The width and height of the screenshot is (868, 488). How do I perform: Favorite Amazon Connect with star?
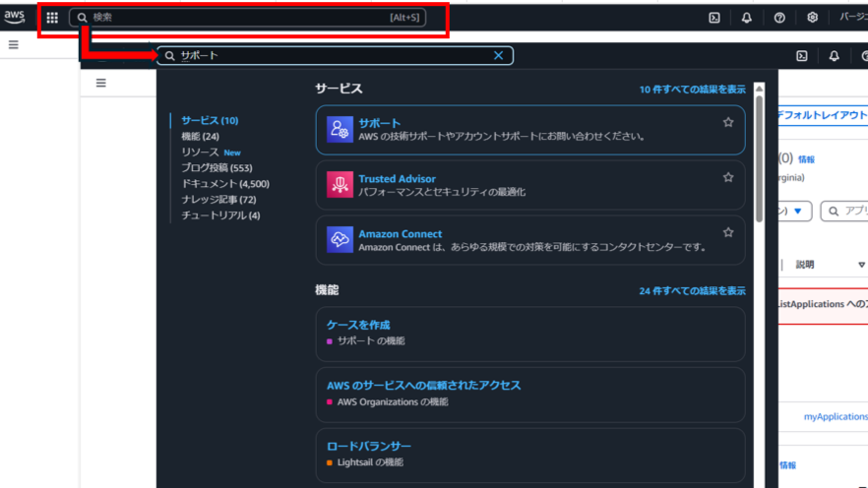coord(728,232)
